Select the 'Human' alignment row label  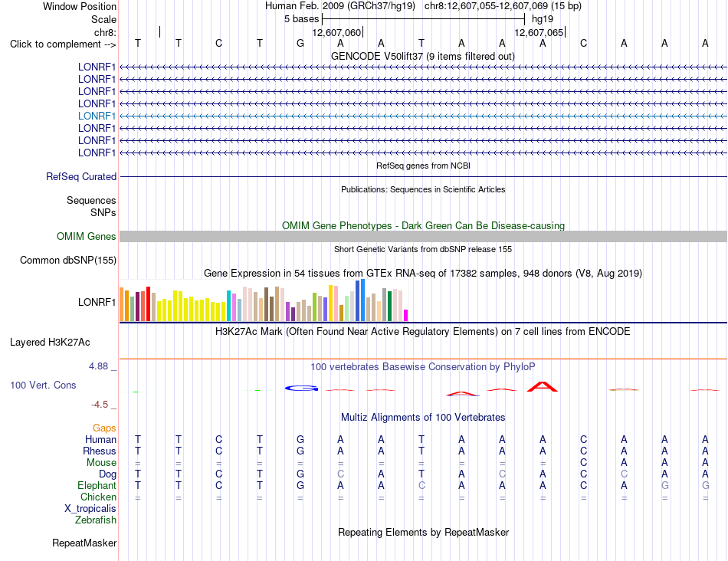coord(100,439)
